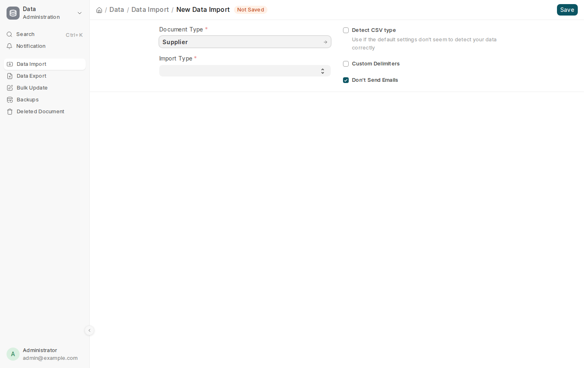Click the home icon in breadcrumb
The height and width of the screenshot is (368, 588).
tap(99, 10)
